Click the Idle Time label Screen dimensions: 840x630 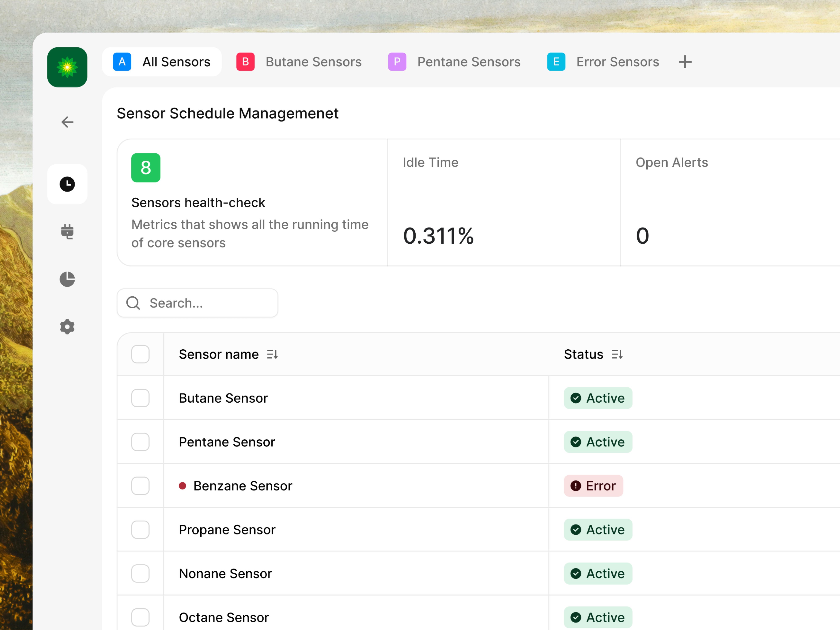[431, 162]
